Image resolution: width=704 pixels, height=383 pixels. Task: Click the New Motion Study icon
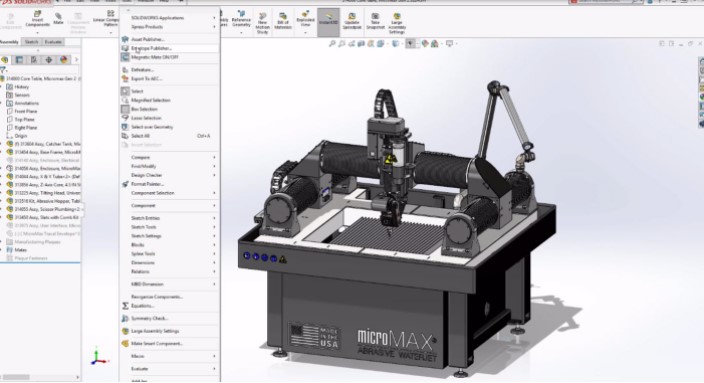(262, 23)
